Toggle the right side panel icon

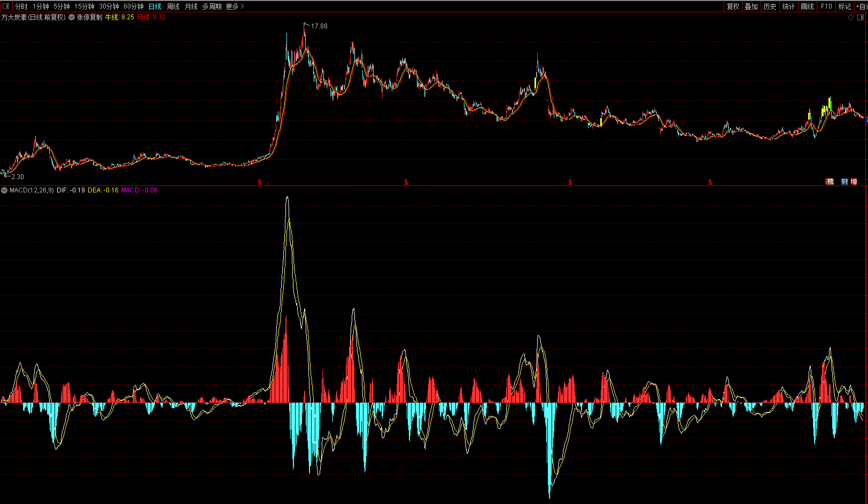[x=861, y=17]
